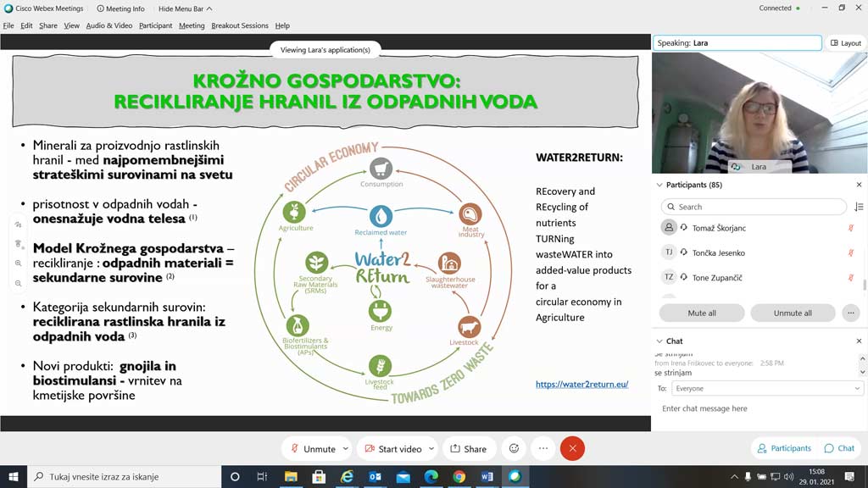
Task: Open Task View on the taskbar
Action: [263, 476]
